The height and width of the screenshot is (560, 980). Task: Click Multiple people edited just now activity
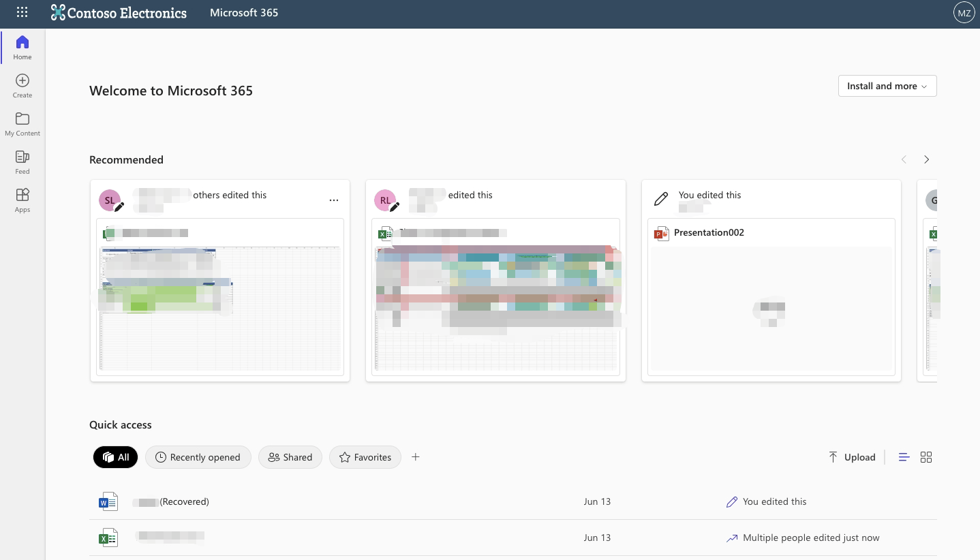[x=803, y=538]
